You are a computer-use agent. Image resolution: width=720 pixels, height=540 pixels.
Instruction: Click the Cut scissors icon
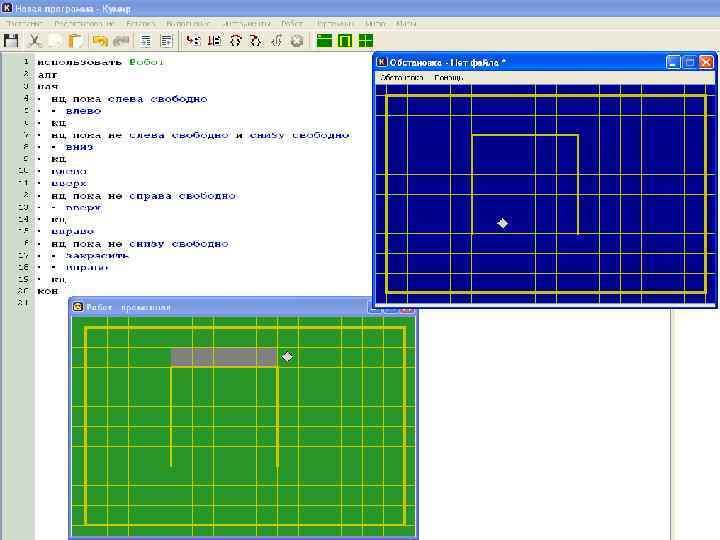point(34,40)
